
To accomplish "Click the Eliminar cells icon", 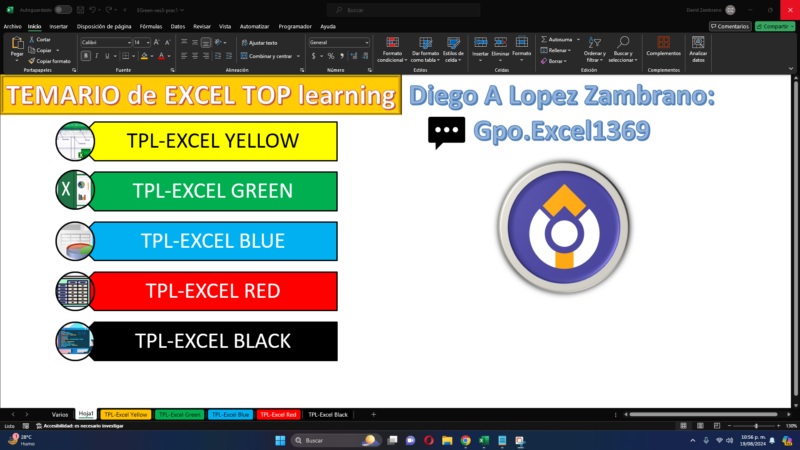I will 501,42.
